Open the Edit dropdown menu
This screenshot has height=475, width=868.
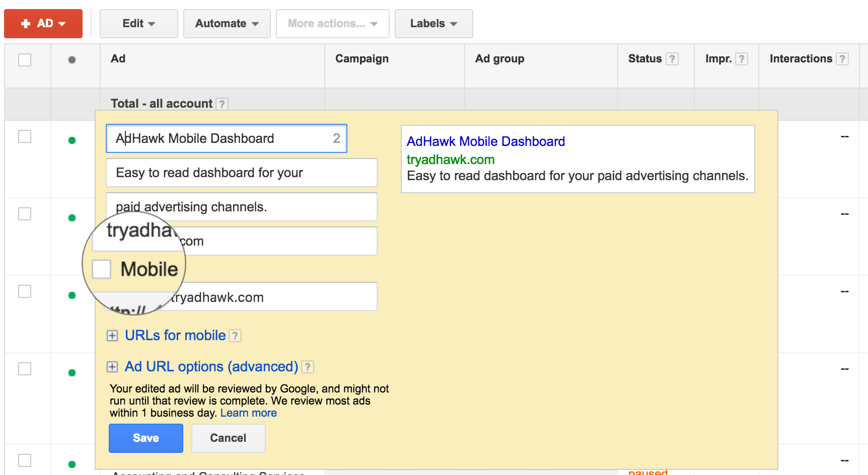[x=138, y=24]
